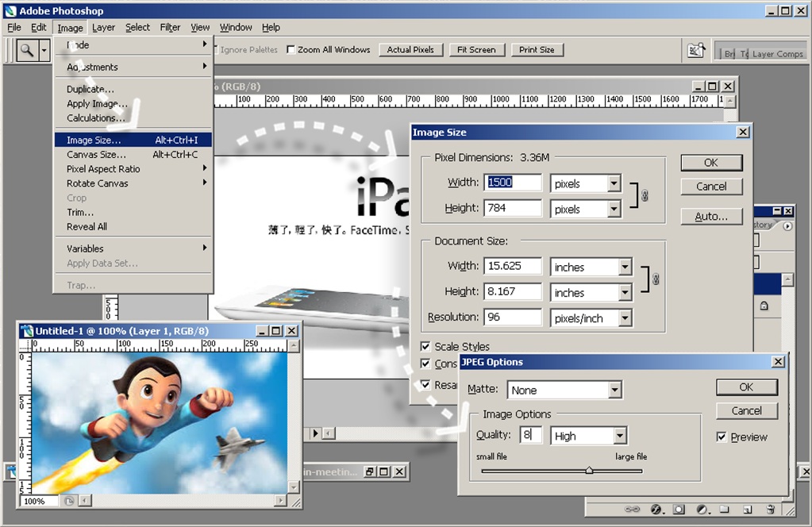Click the Auto… button

(711, 217)
